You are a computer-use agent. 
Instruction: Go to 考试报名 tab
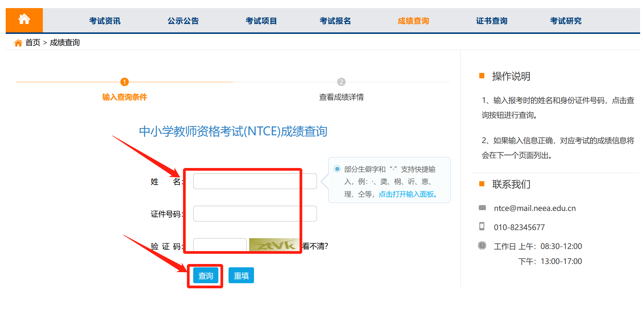[x=335, y=21]
